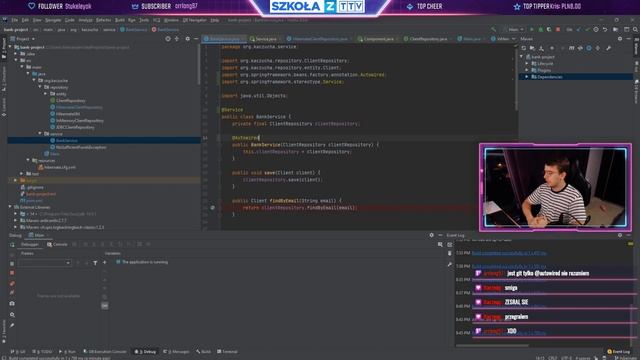Screen dimensions: 640x360
Task: Start debugging with the bug icon
Action: pos(540,29)
